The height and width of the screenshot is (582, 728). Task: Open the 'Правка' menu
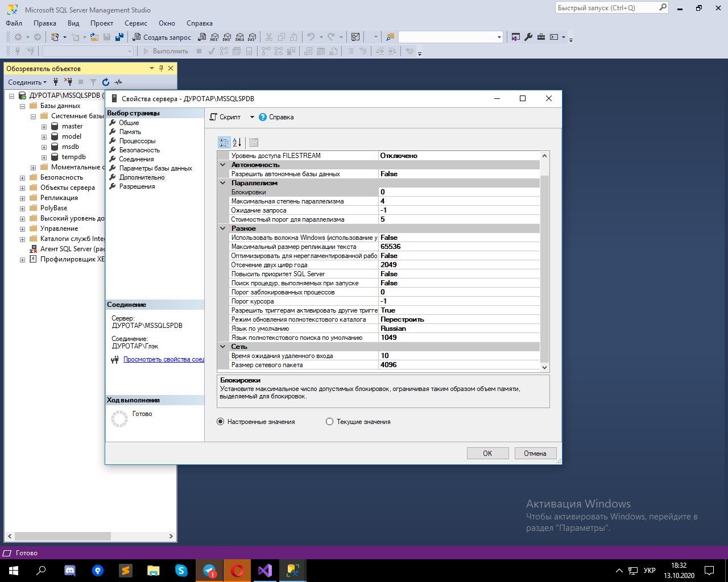(x=45, y=23)
